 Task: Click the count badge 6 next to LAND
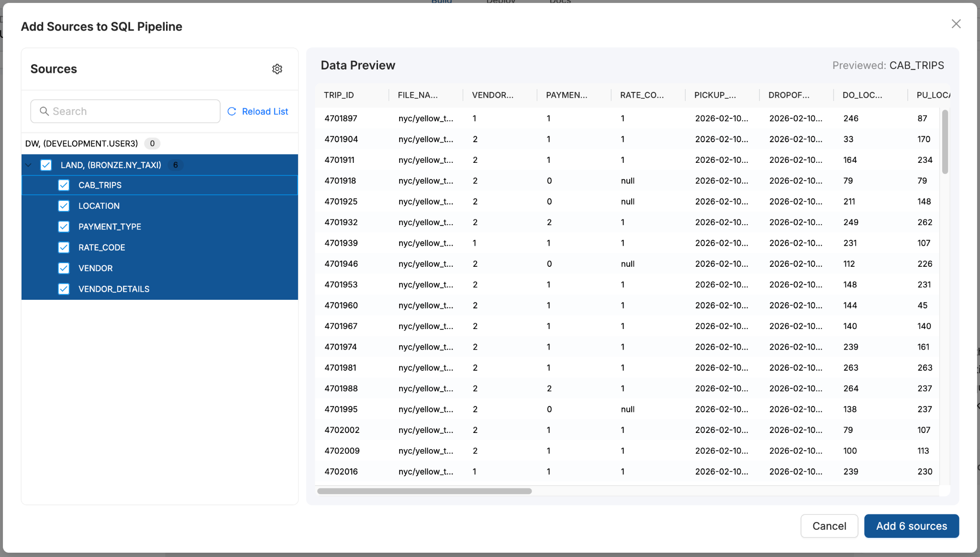tap(176, 165)
